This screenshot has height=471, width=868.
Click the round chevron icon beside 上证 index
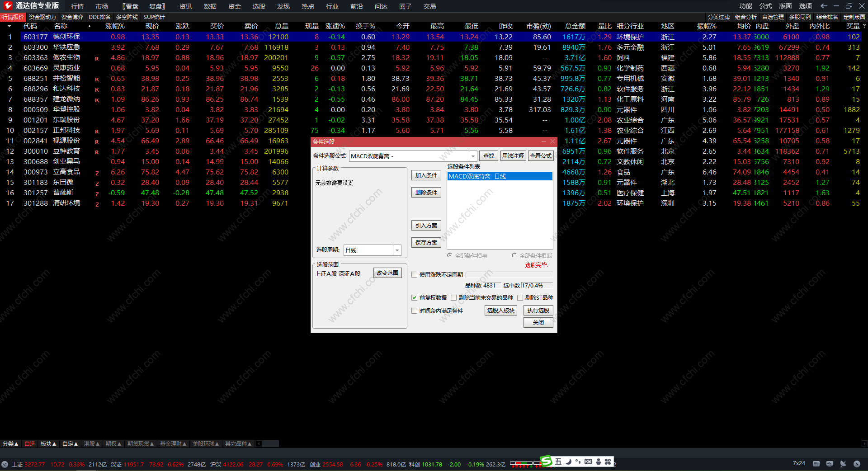click(x=5, y=464)
